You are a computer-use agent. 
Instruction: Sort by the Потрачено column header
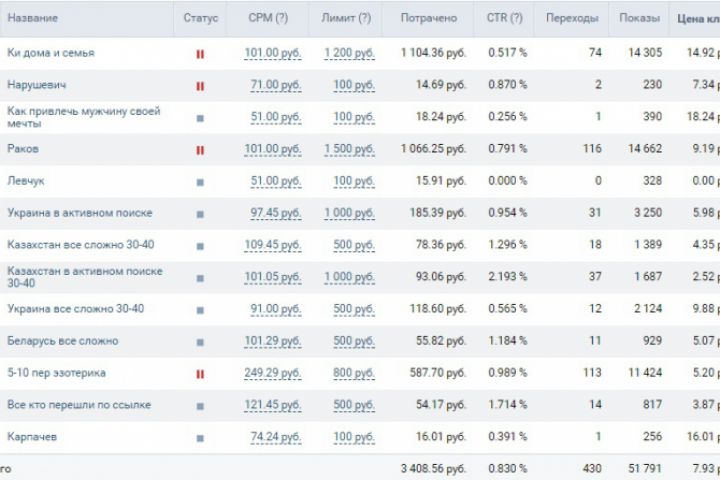tap(428, 18)
